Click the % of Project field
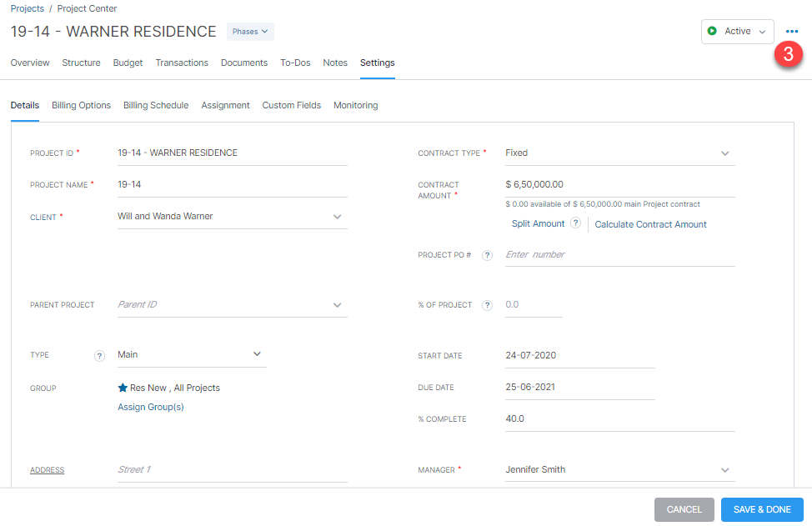This screenshot has height=526, width=812. 534,305
